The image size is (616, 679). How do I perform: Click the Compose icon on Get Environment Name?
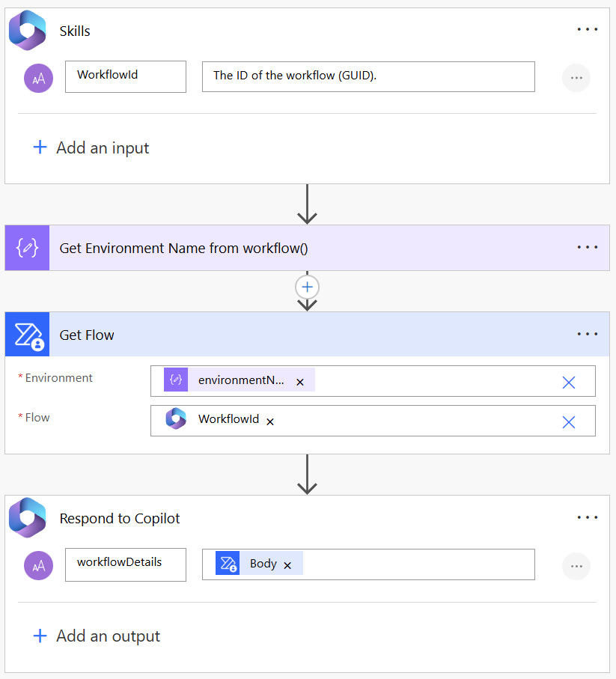pos(28,248)
